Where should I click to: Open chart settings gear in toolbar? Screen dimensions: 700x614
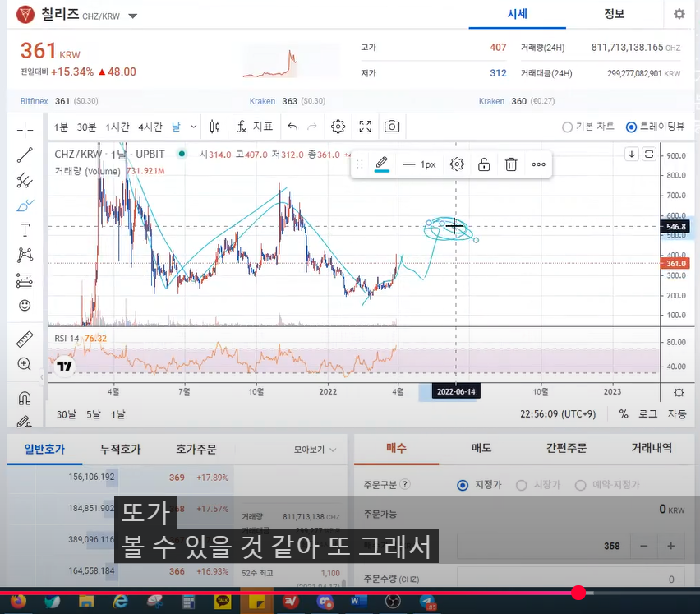[x=338, y=127]
